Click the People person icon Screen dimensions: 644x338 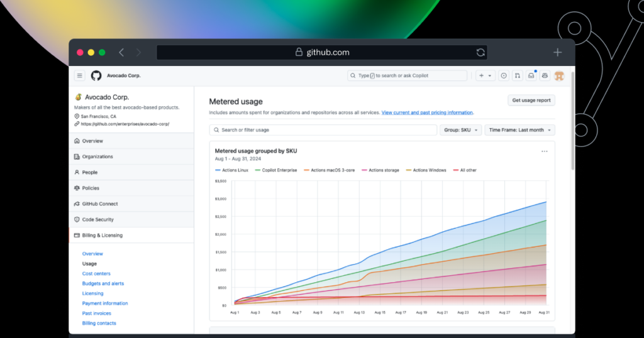coord(77,172)
